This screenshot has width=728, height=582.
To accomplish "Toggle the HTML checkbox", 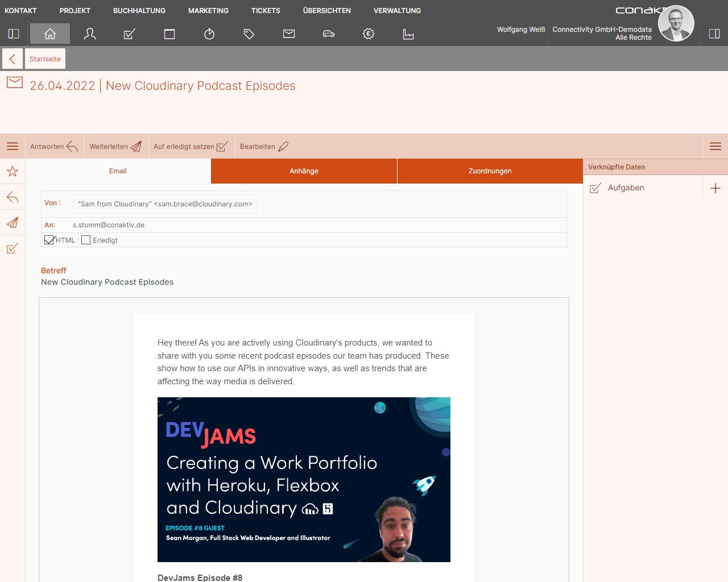I will pos(49,240).
